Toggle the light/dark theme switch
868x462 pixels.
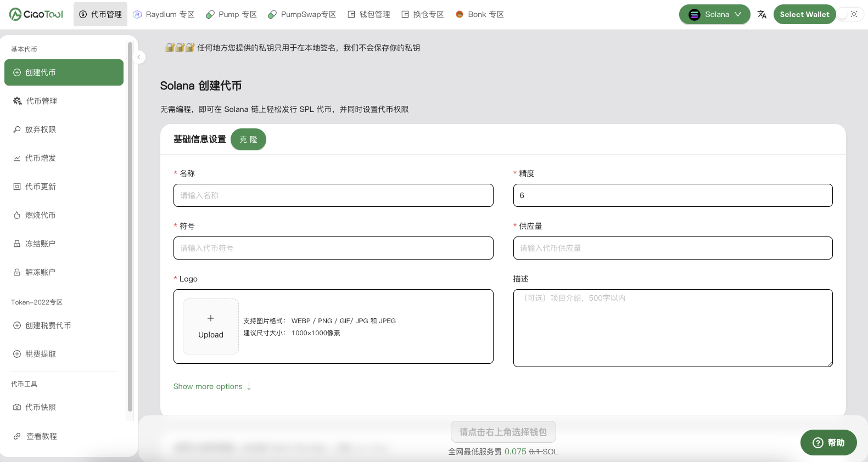pyautogui.click(x=849, y=14)
